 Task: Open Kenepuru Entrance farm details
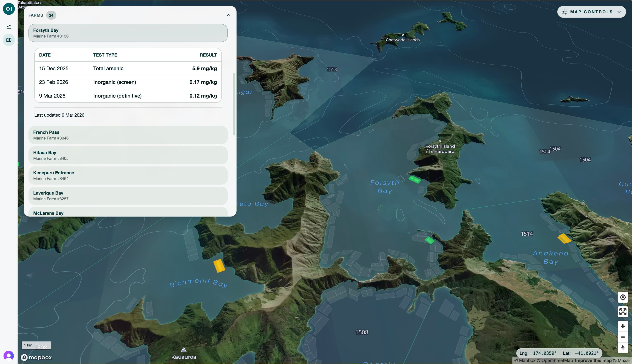coord(128,175)
